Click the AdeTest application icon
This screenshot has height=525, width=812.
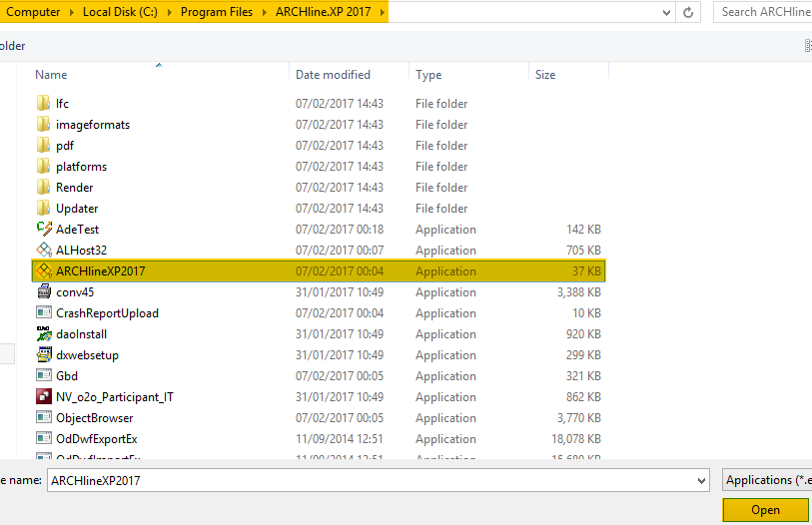(44, 229)
